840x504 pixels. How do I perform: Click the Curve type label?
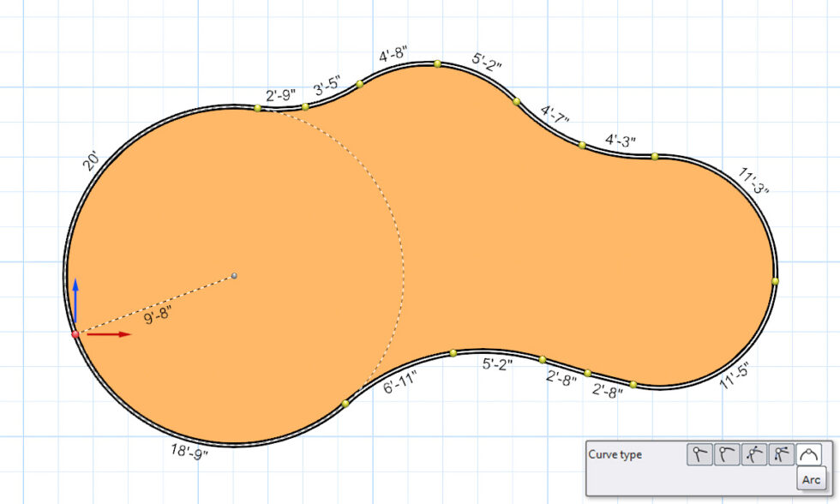coord(614,454)
